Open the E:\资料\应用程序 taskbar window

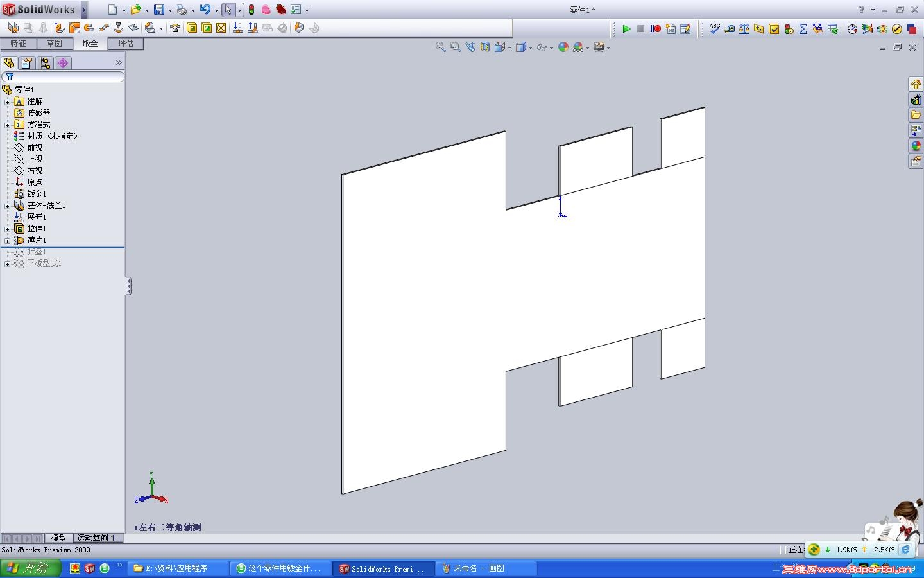click(178, 568)
